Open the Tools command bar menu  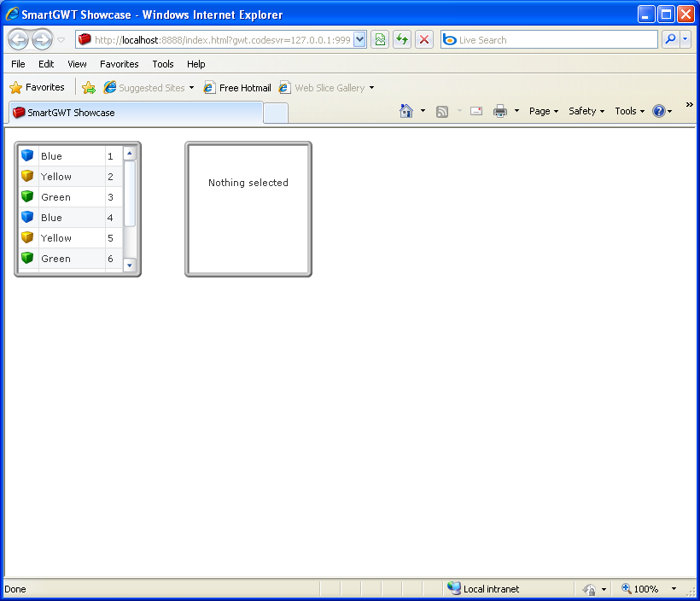pyautogui.click(x=630, y=111)
